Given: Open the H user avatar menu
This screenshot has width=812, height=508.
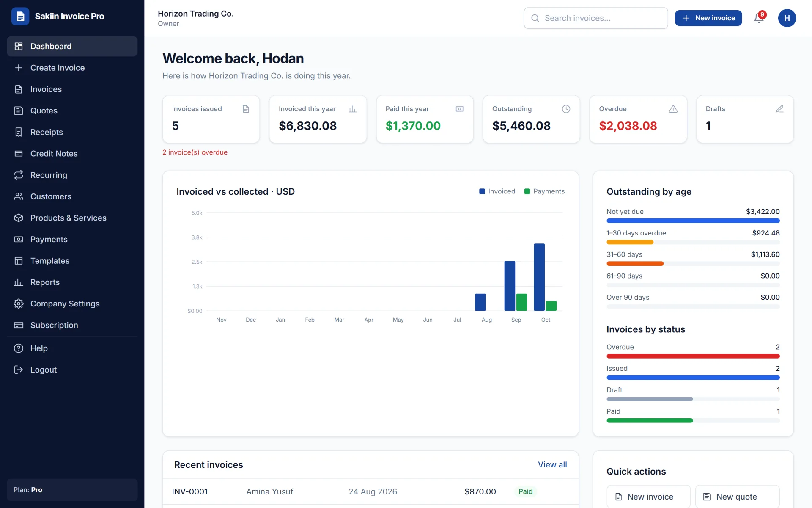Looking at the screenshot, I should pos(787,18).
